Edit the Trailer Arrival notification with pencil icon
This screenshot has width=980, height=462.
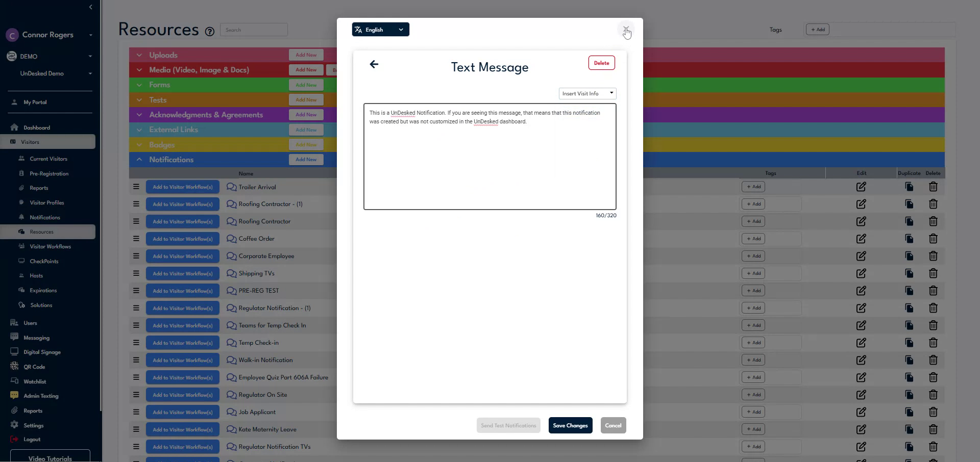861,187
